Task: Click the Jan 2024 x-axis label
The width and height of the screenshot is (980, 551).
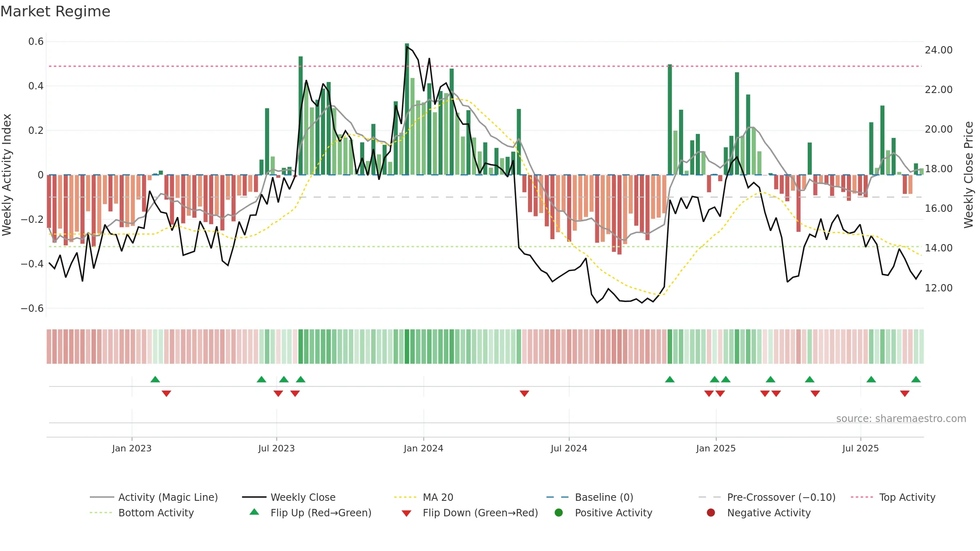Action: tap(423, 448)
